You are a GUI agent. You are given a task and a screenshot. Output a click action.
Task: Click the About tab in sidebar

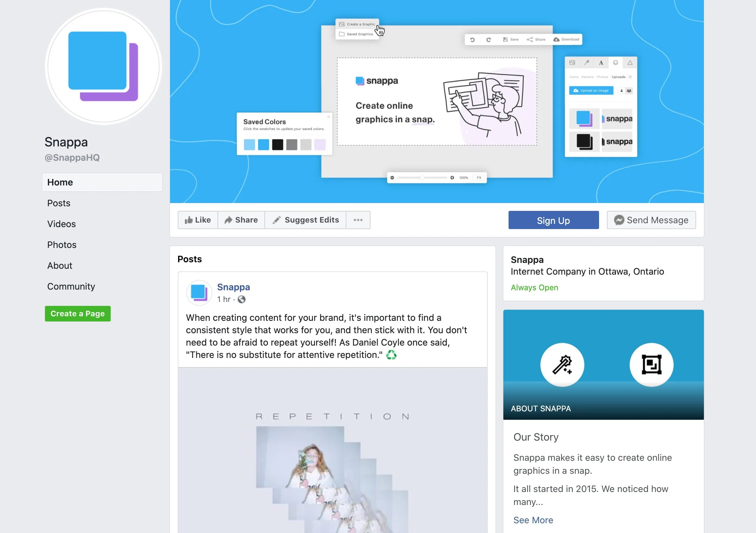click(60, 265)
